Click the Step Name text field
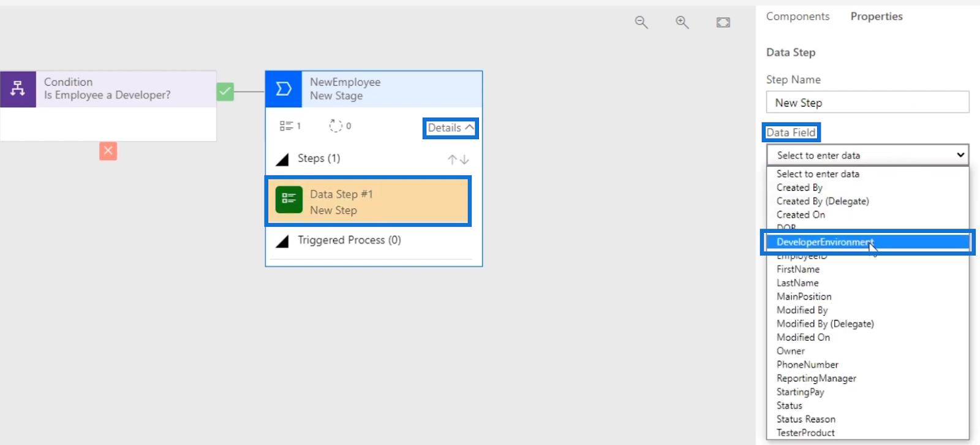The height and width of the screenshot is (445, 980). pyautogui.click(x=867, y=102)
